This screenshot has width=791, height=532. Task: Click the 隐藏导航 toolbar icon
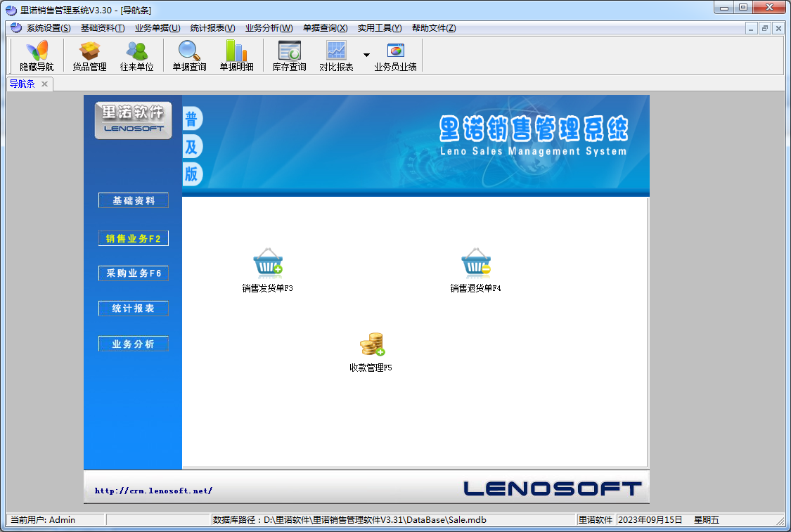pos(37,56)
